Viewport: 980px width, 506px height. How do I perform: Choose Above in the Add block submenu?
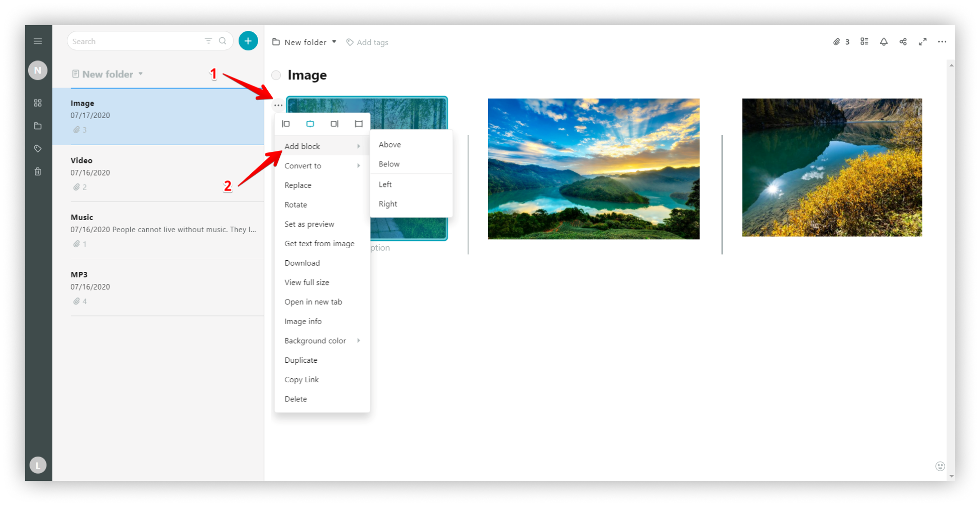coord(412,145)
